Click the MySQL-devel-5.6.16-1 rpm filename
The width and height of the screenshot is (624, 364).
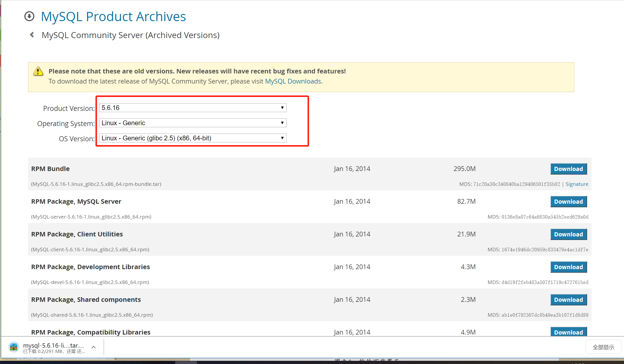(90, 282)
